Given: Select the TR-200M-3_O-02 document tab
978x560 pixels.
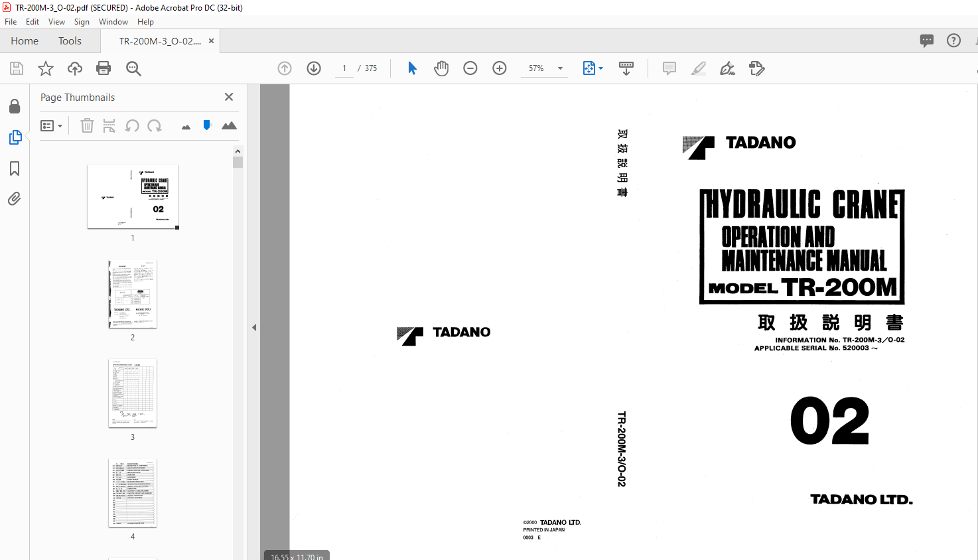Looking at the screenshot, I should 160,41.
